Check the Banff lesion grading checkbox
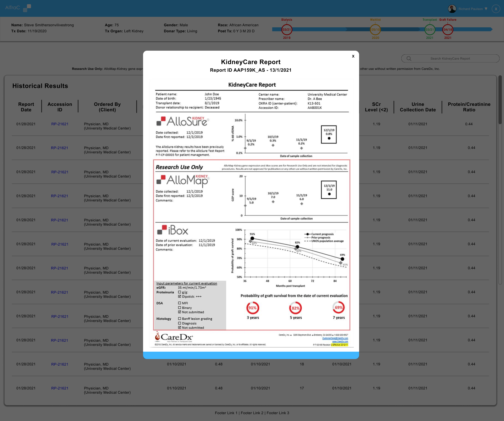This screenshot has height=421, width=504. [180, 319]
